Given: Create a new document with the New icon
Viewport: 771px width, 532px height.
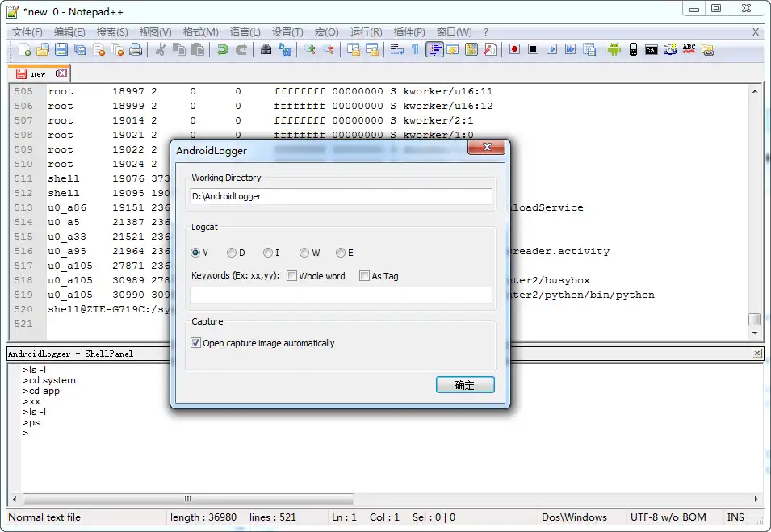Looking at the screenshot, I should pyautogui.click(x=24, y=50).
